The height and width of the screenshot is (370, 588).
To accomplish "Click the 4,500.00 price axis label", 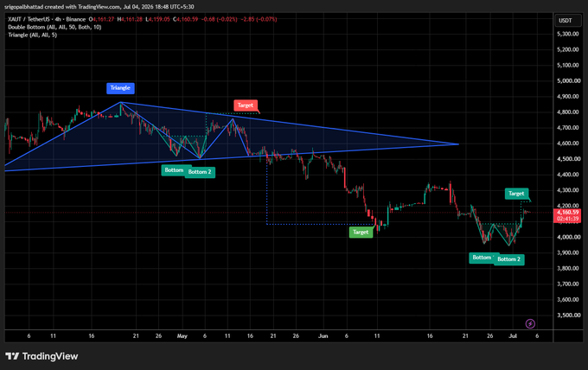I will pyautogui.click(x=567, y=159).
